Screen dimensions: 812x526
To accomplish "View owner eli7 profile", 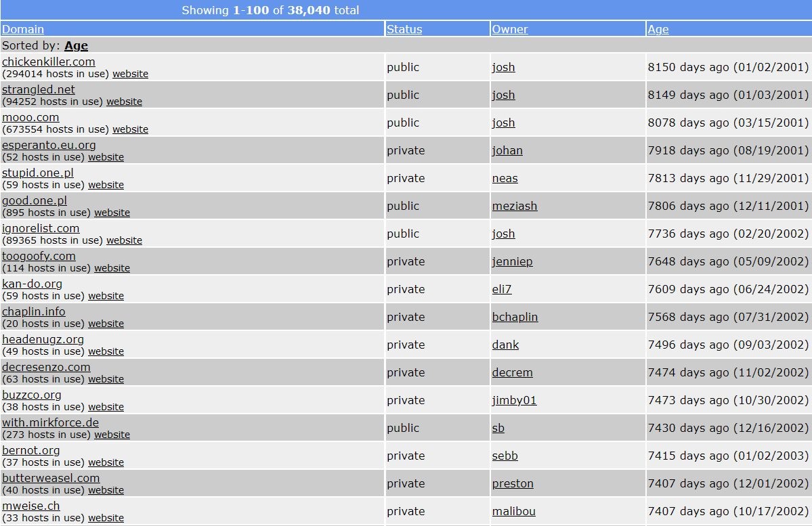I will 502,290.
